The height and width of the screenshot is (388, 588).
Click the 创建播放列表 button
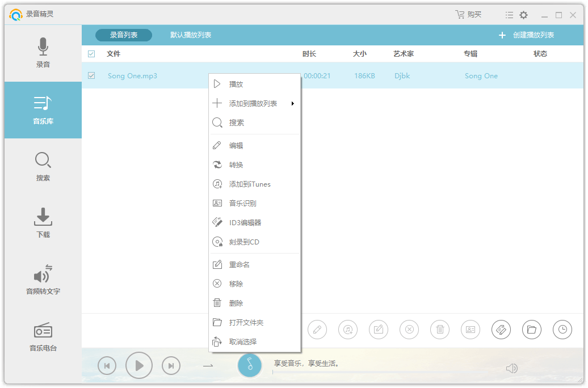point(526,35)
